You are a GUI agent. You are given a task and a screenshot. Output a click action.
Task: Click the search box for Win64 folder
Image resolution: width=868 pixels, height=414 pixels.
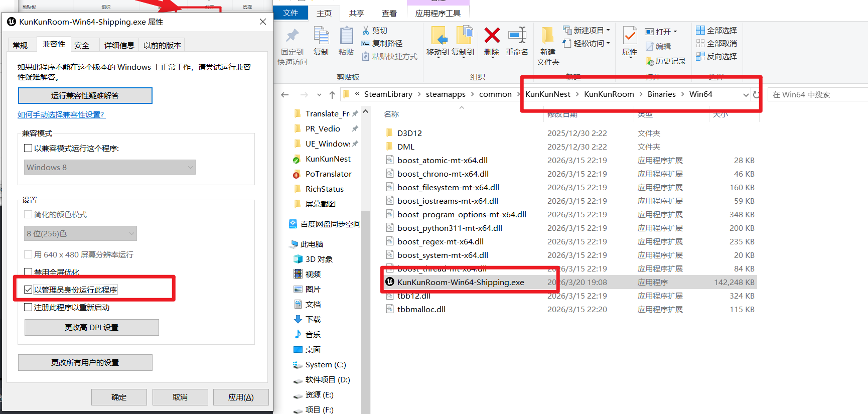pos(818,94)
